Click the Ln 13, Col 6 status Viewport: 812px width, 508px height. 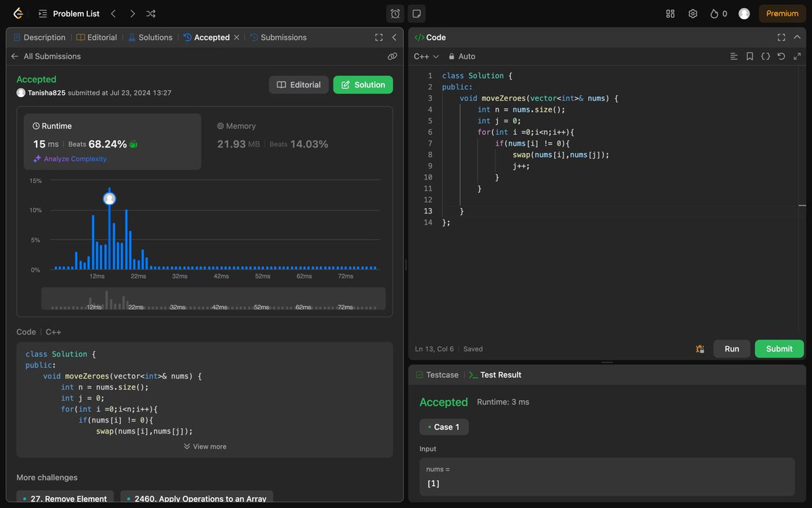[x=434, y=349]
